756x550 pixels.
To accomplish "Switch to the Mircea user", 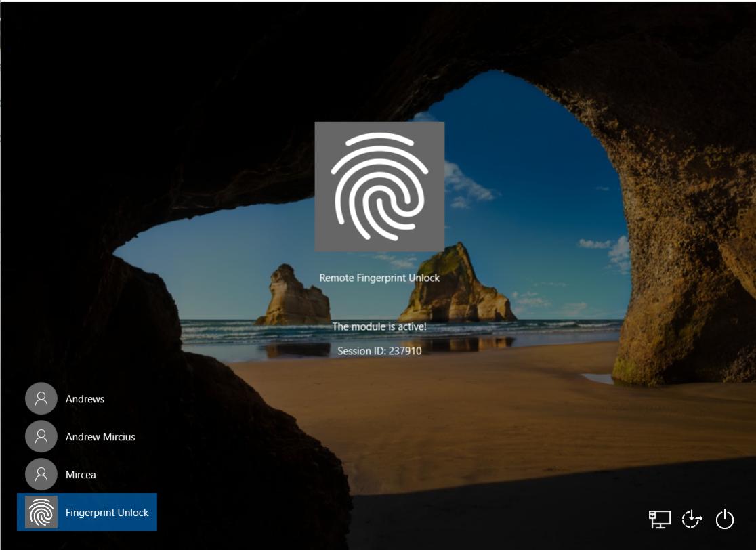I will [87, 474].
